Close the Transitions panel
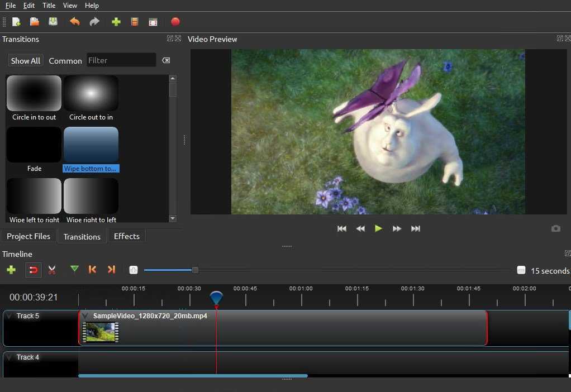The image size is (571, 392). click(x=178, y=38)
